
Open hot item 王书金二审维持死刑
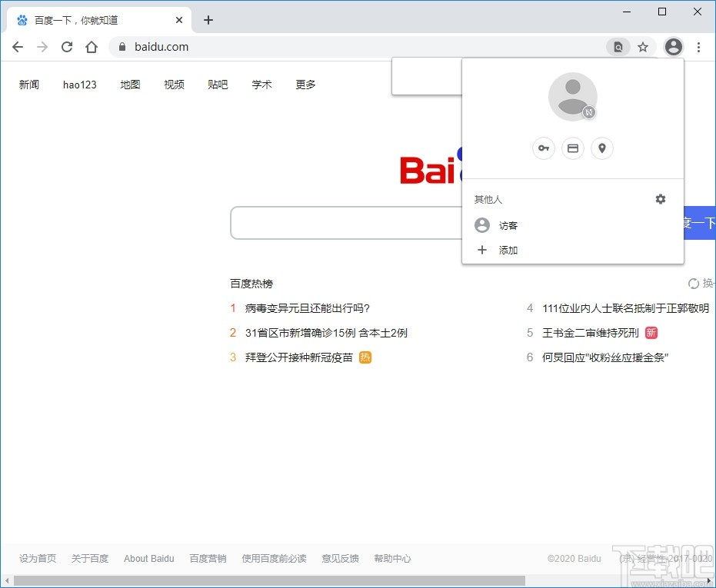(x=591, y=333)
